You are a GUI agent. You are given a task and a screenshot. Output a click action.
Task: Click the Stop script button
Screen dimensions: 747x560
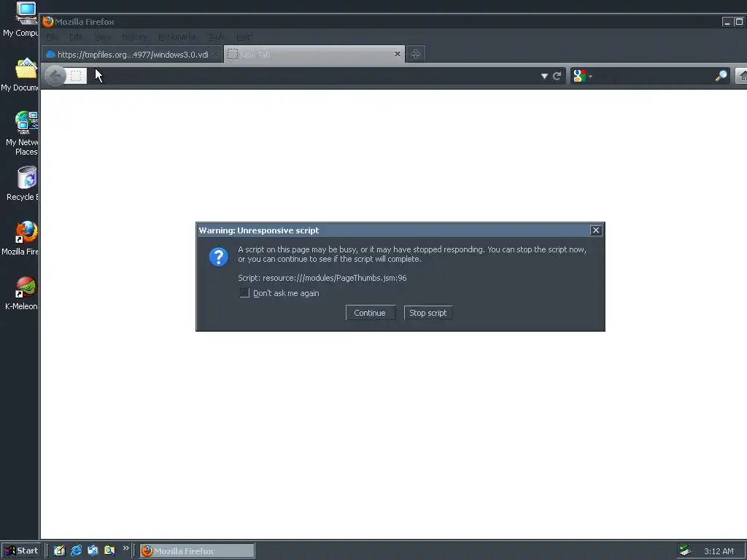point(427,313)
